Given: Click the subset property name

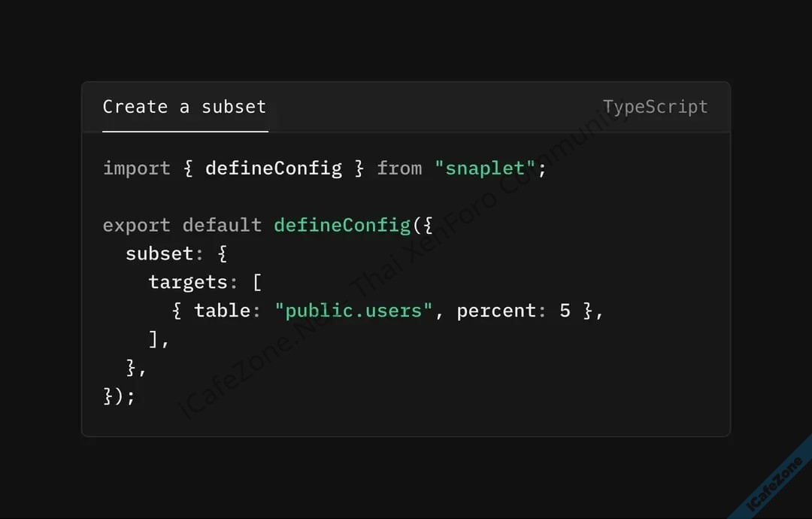Looking at the screenshot, I should tap(159, 253).
